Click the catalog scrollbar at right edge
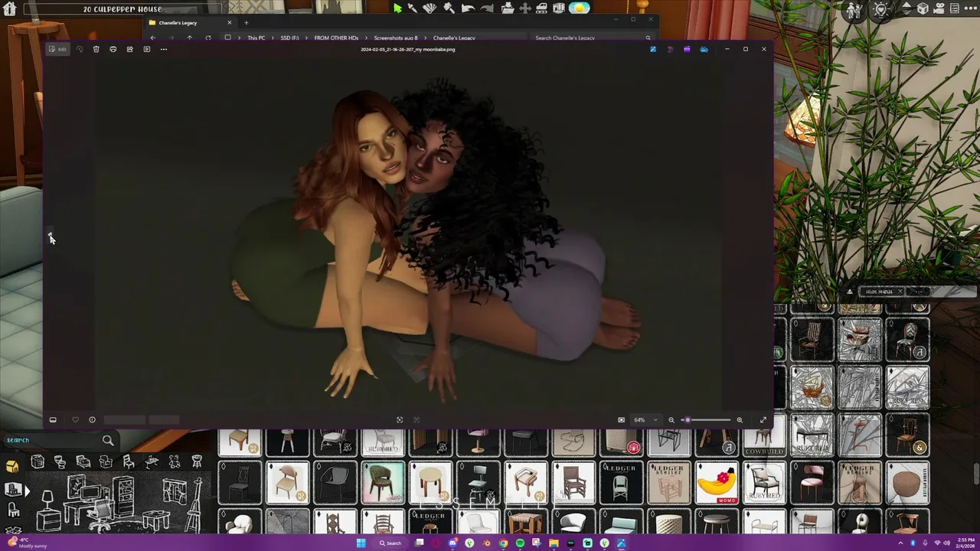 [975, 474]
